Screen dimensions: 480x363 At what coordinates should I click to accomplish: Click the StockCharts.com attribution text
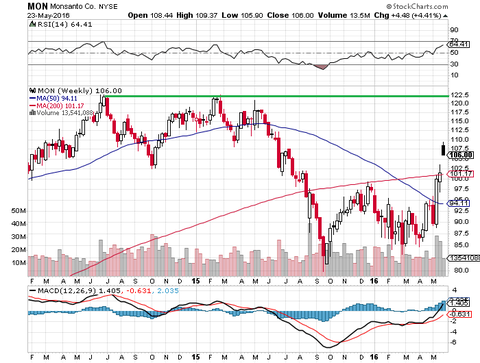[x=417, y=6]
